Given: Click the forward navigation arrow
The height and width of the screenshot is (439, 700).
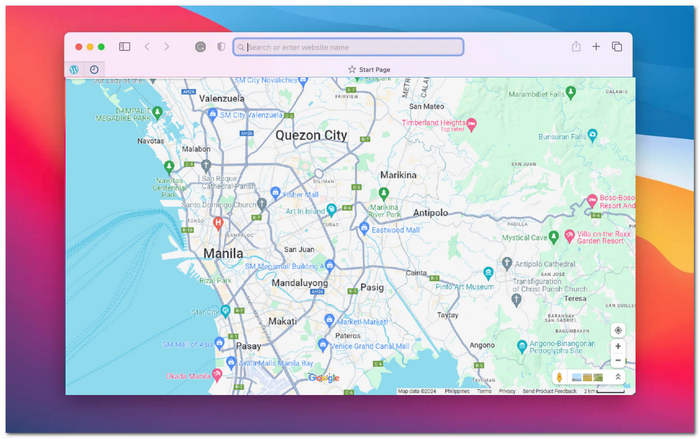Looking at the screenshot, I should pos(166,46).
